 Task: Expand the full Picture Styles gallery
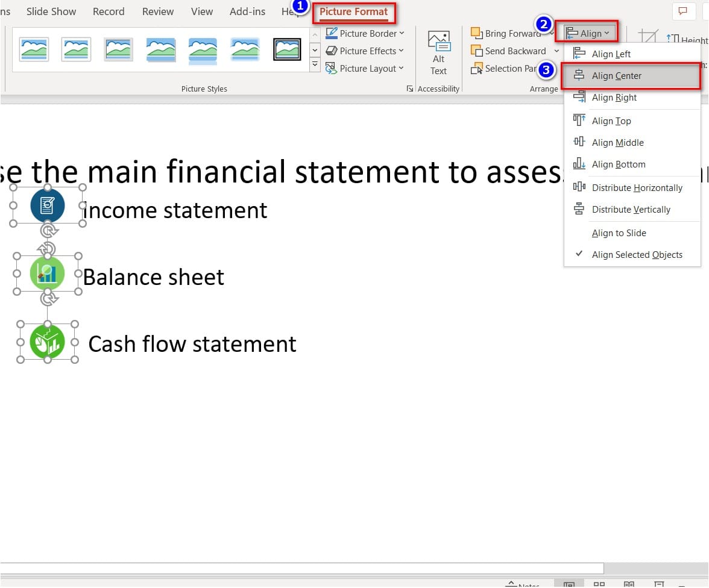pos(315,65)
